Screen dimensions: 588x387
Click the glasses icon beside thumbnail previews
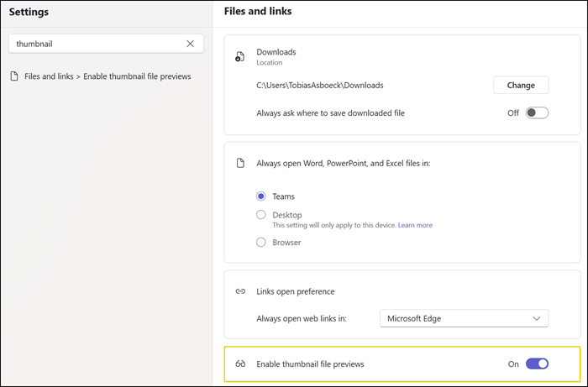[x=240, y=363]
